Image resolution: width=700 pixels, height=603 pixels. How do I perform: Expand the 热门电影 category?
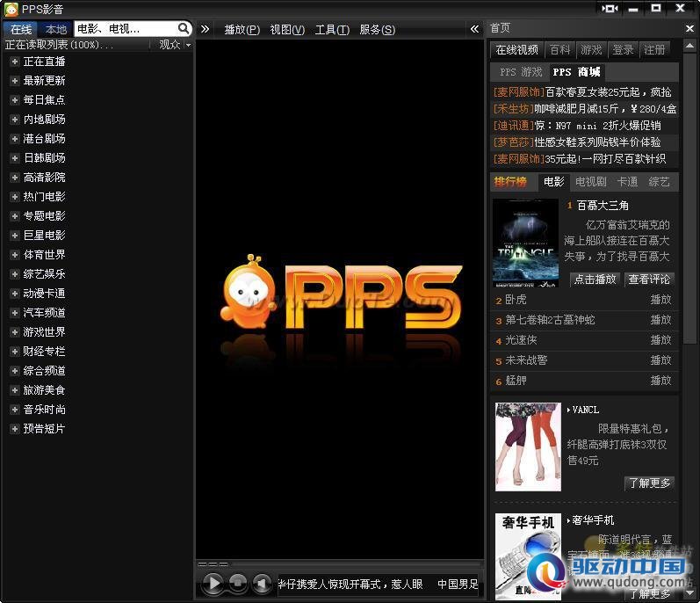click(x=15, y=197)
